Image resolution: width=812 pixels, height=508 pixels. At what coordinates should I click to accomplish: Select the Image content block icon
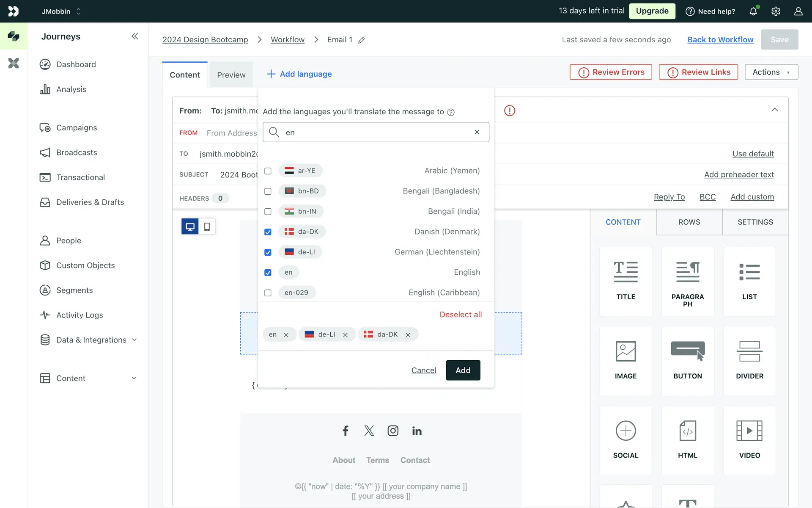click(x=625, y=351)
